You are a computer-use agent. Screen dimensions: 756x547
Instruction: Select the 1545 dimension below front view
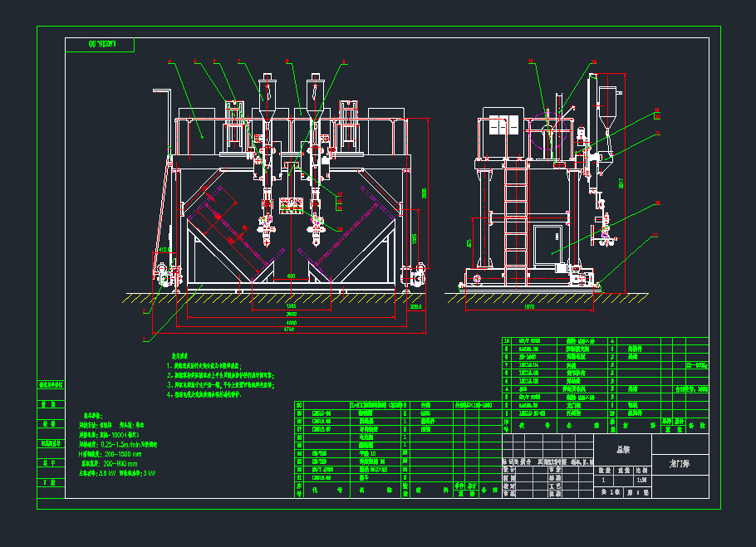290,306
